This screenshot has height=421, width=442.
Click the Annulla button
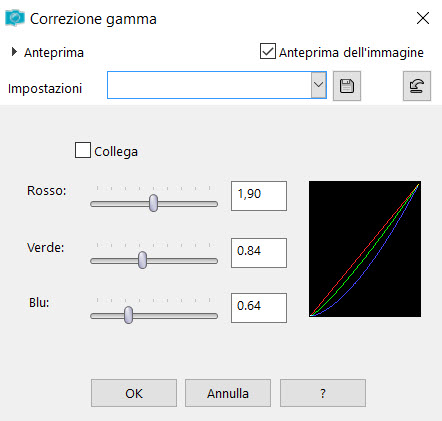coord(228,393)
